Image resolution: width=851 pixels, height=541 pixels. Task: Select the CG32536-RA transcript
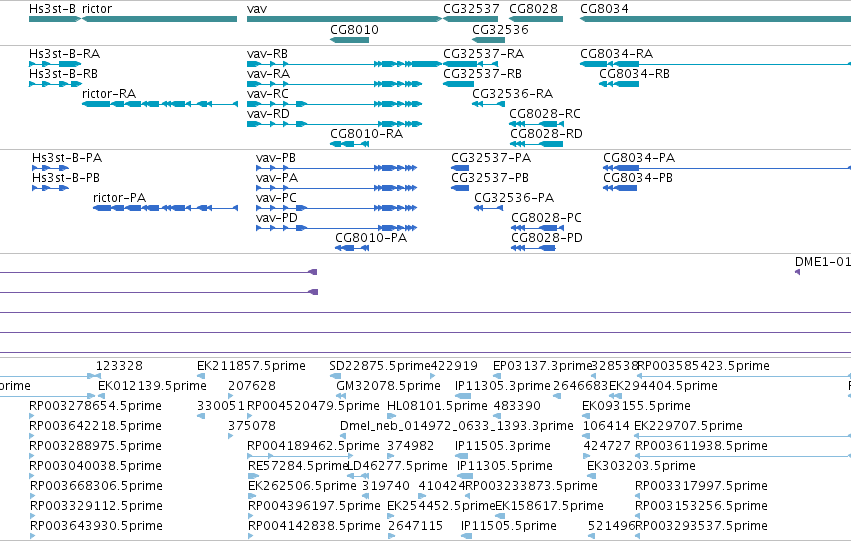tap(488, 104)
